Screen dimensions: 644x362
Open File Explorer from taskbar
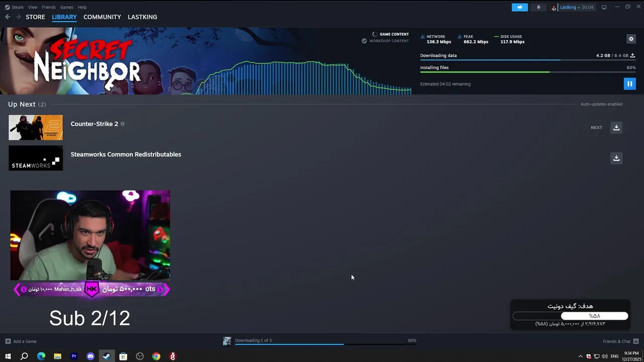pos(57,356)
